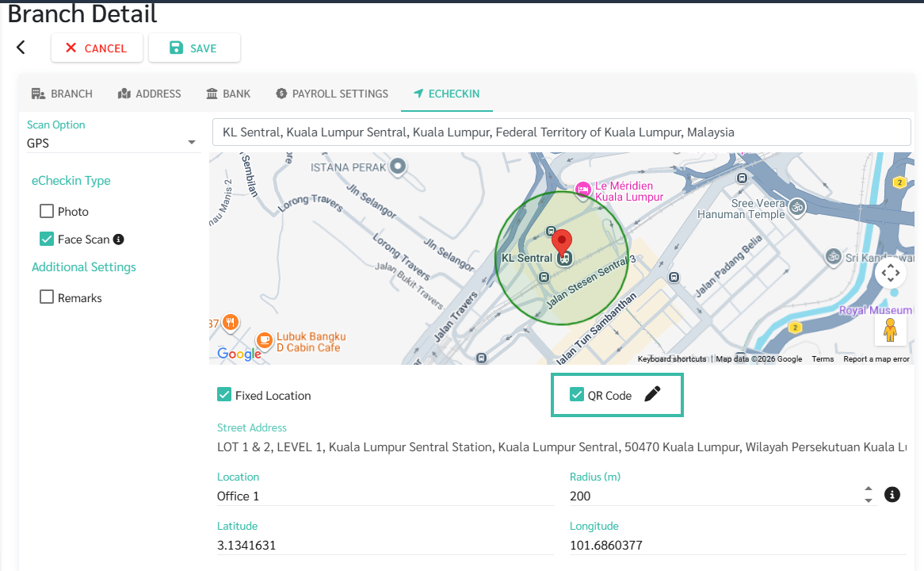
Task: Click the Longitude field
Action: pyautogui.click(x=738, y=545)
